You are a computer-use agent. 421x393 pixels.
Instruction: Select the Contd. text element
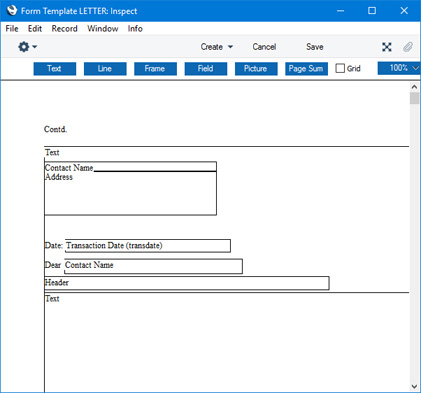[55, 129]
